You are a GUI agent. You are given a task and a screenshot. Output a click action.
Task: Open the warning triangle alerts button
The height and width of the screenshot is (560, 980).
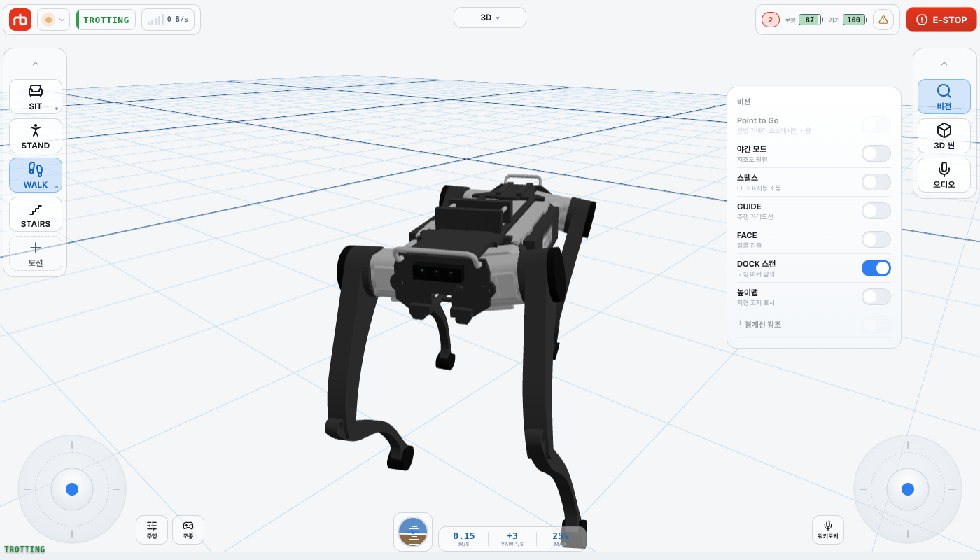click(883, 20)
